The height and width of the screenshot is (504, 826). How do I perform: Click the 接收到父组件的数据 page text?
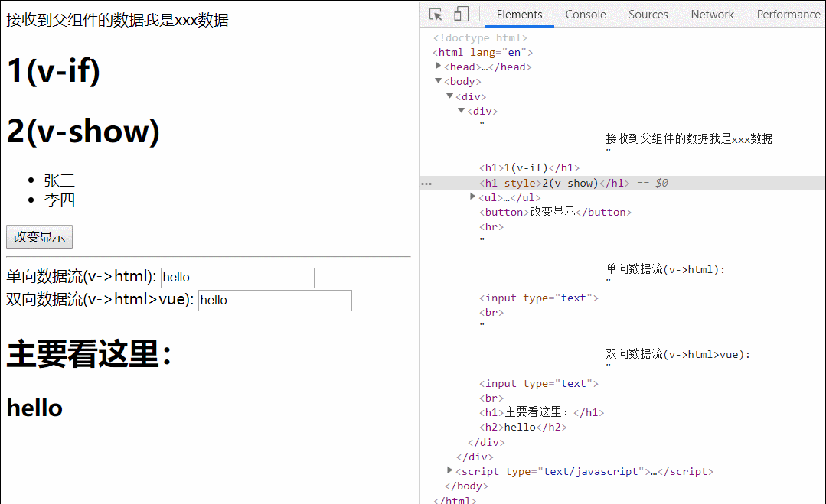pos(117,20)
